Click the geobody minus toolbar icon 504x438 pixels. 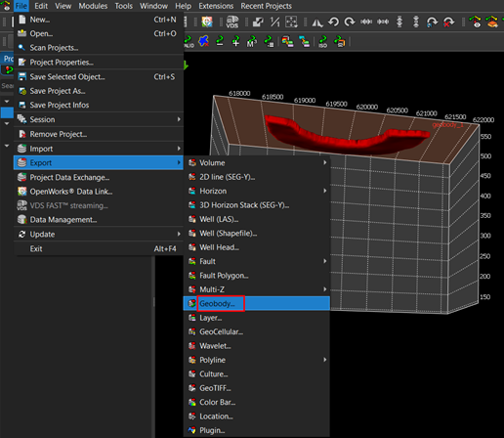tap(220, 41)
